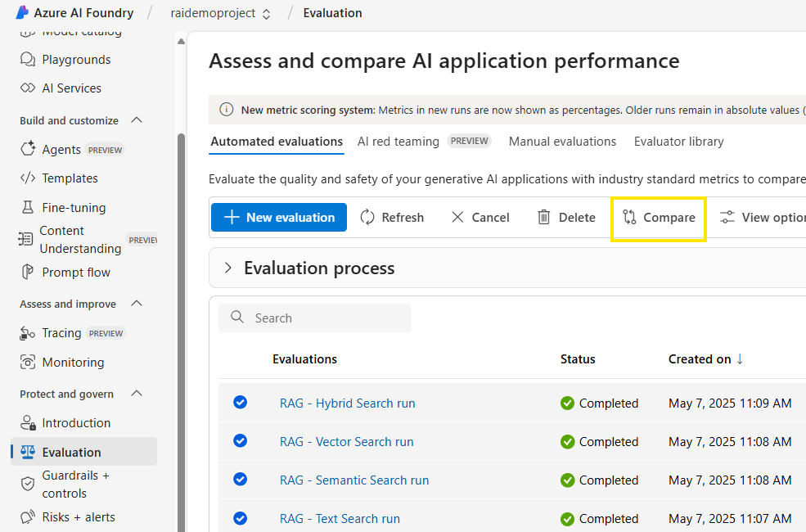Click the Completed status text for Vector Search
Viewport: 806px width, 532px height.
pos(609,442)
